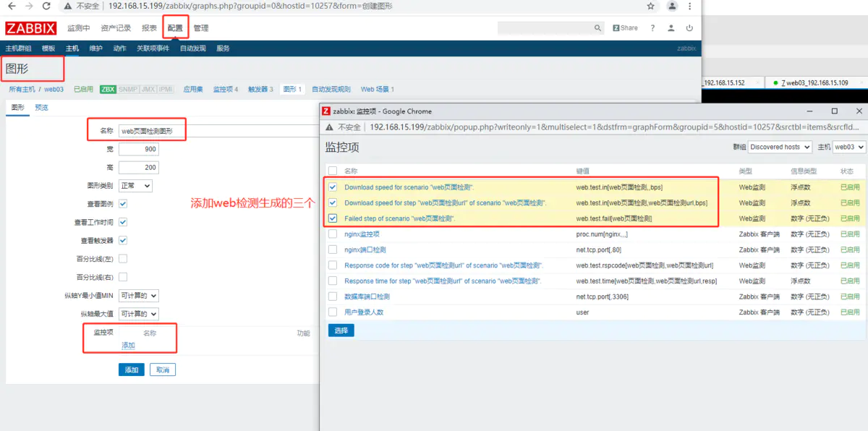Tick the select-all checkbox in popup header
Viewport: 868px width, 431px height.
[333, 171]
